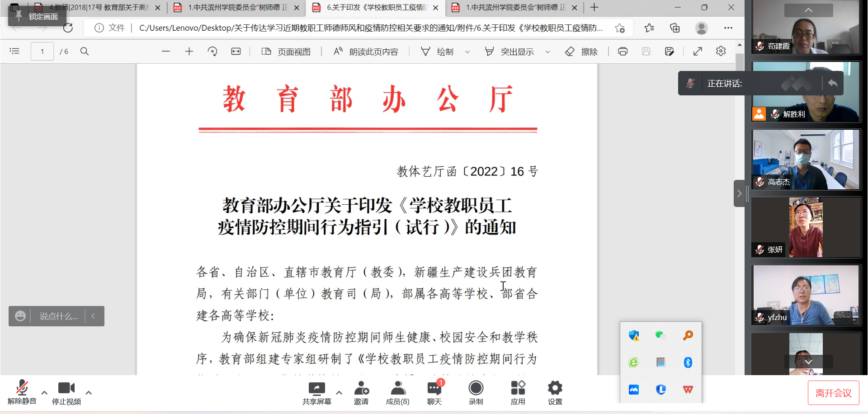This screenshot has height=414, width=868.
Task: Click the Leave Meeting (离开会议) button
Action: coord(833,393)
